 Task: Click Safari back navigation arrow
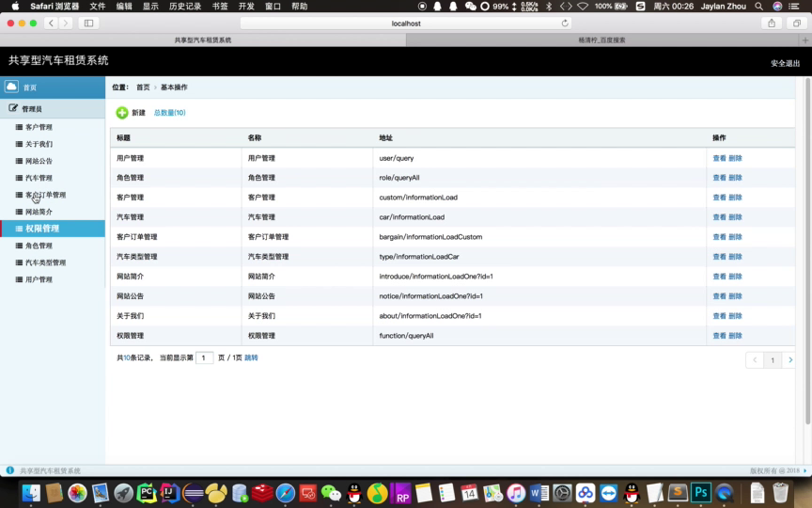51,23
